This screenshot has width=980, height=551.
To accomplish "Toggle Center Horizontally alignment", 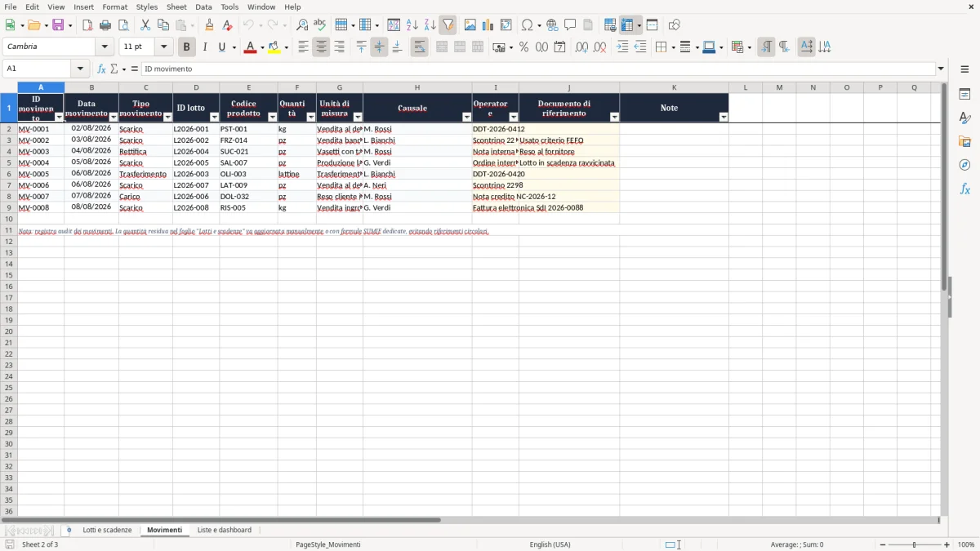I will click(x=321, y=47).
